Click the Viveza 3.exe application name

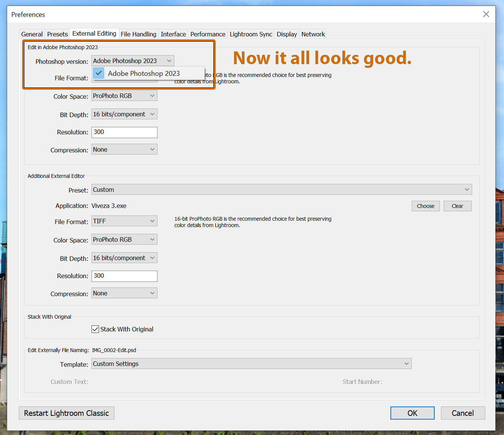[x=109, y=206]
